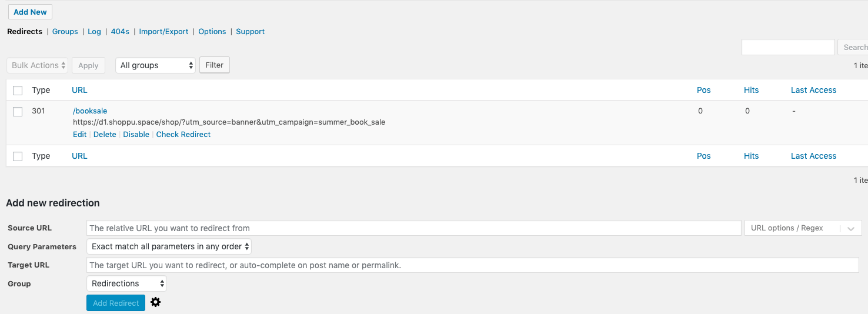Viewport: 868px width, 314px height.
Task: Click the Filter button
Action: 215,65
